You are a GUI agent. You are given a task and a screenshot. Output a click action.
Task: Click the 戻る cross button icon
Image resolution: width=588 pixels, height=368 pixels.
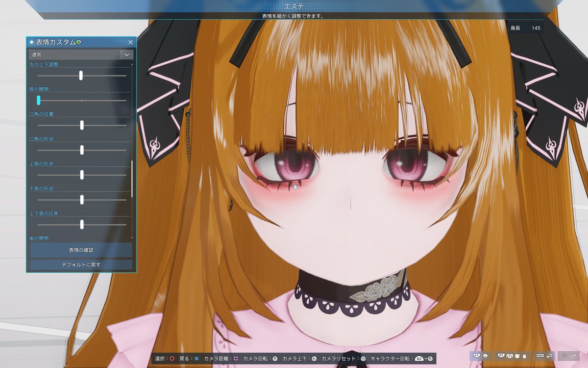[x=196, y=357]
